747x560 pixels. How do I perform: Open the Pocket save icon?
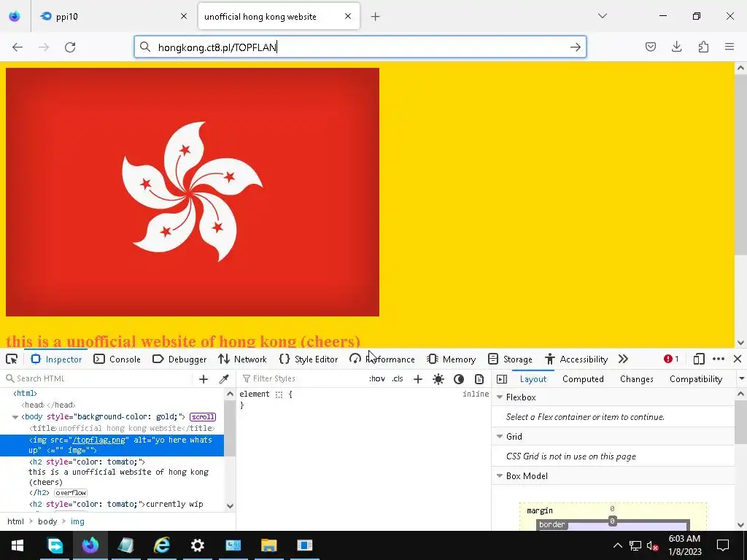[x=650, y=47]
